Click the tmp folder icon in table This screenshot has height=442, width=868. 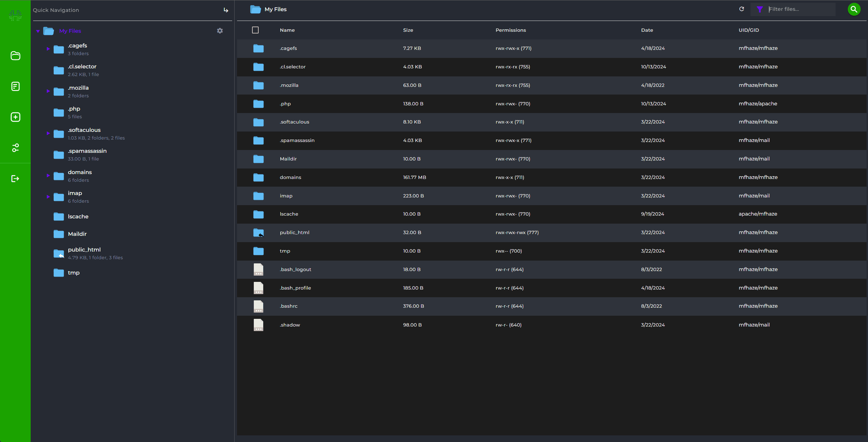coord(258,251)
